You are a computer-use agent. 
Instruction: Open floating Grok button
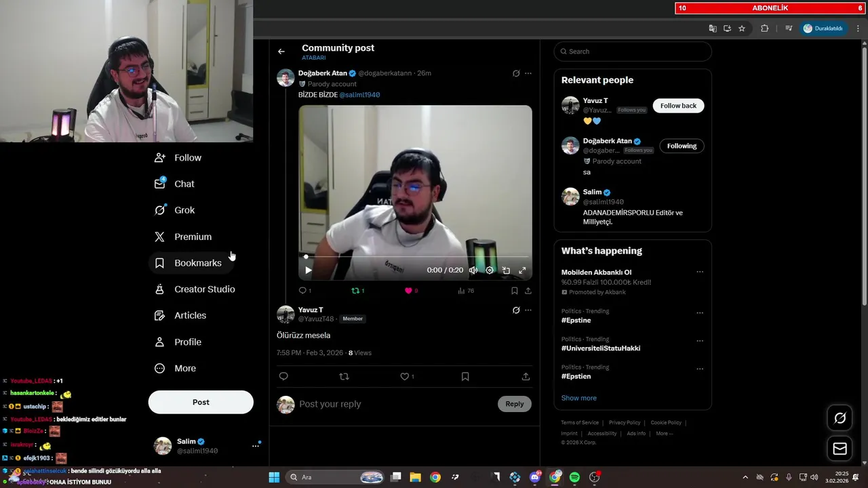[x=840, y=418]
